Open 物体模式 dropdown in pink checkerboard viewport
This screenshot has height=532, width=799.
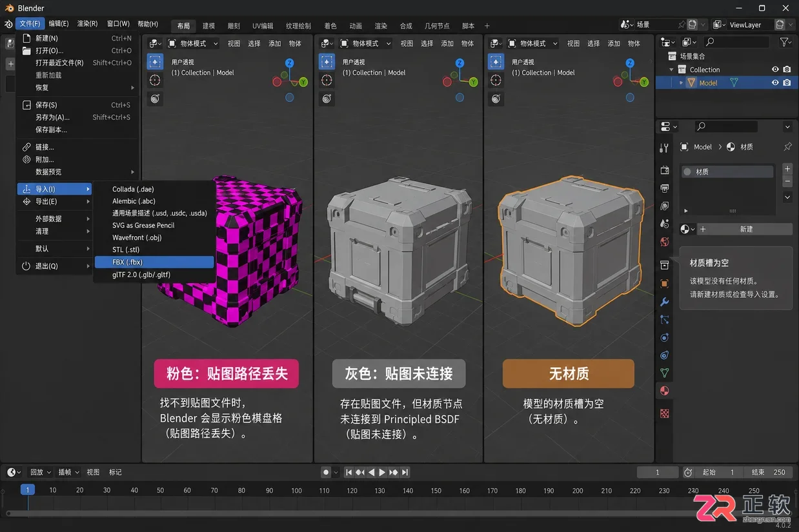193,43
